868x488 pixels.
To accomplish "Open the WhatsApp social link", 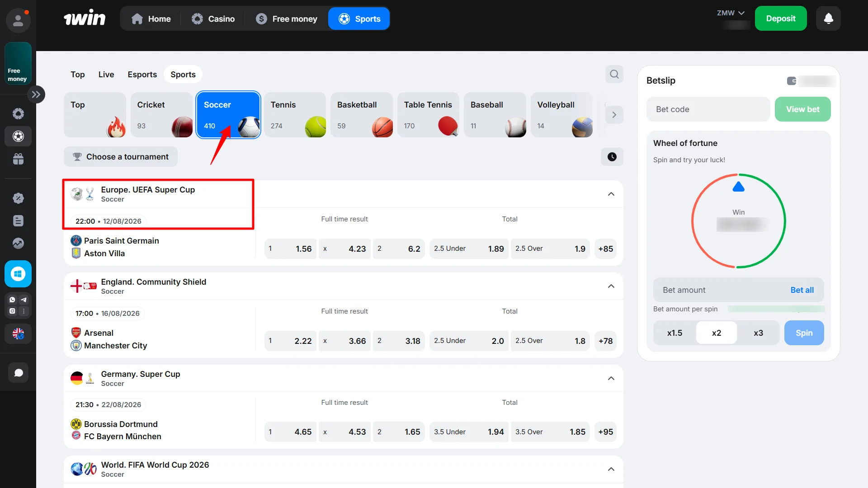I will coord(12,300).
